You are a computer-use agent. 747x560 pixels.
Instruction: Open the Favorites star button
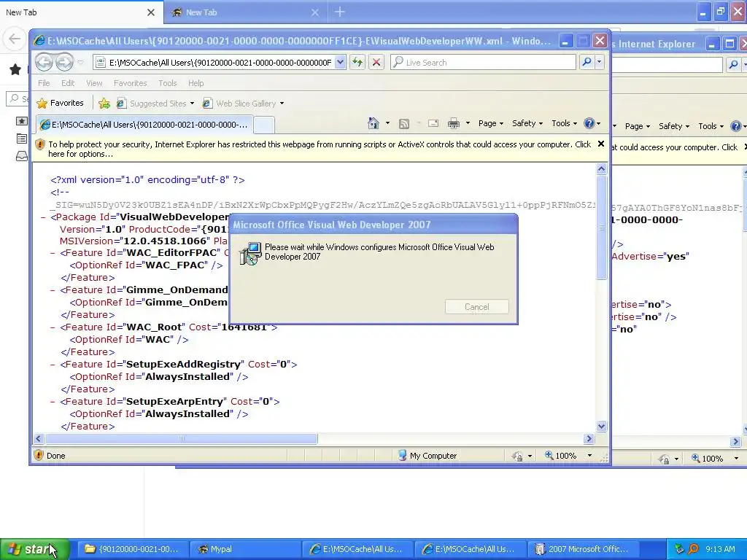pos(60,103)
